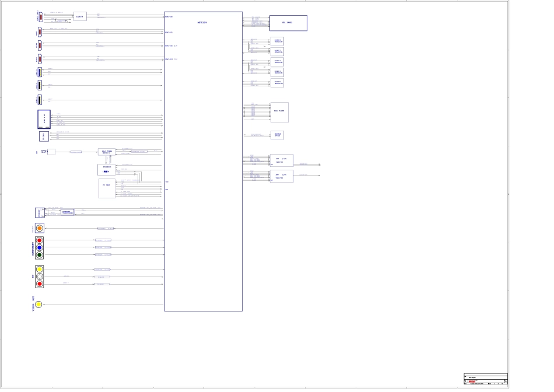Click the red AV audio jack
Screen dimensions: 554x392
(39, 283)
